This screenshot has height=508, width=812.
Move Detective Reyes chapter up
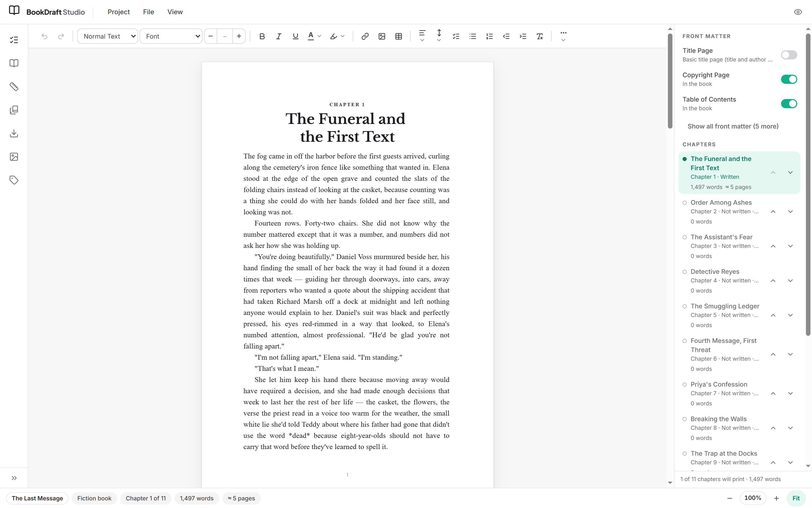point(773,280)
